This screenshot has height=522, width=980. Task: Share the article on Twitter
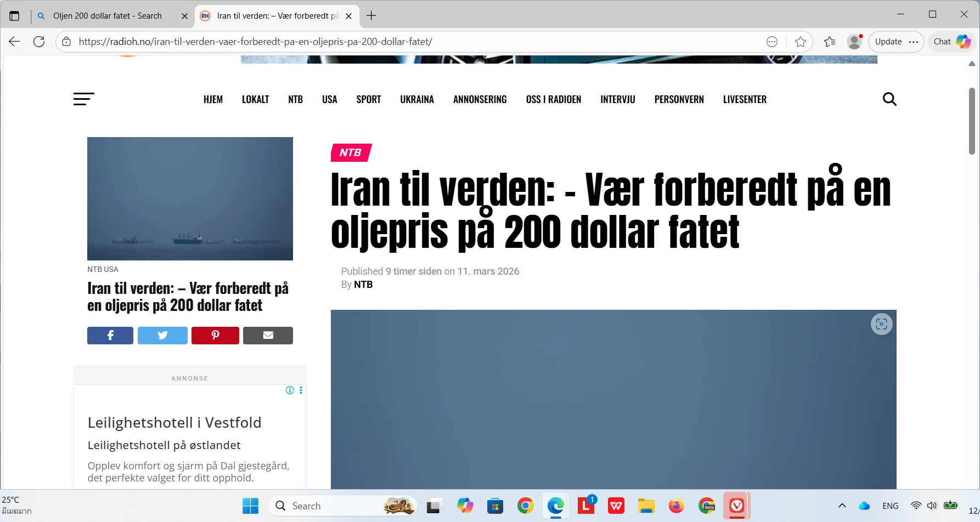(162, 335)
